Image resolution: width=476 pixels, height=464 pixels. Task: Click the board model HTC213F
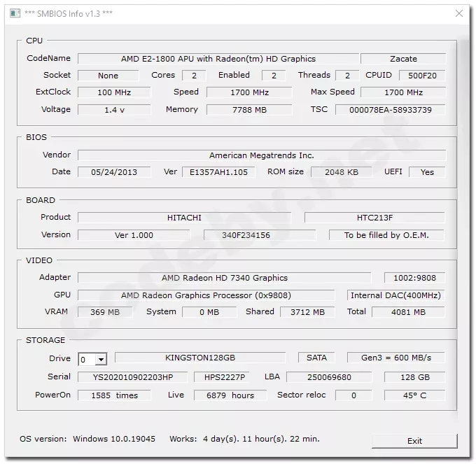374,218
